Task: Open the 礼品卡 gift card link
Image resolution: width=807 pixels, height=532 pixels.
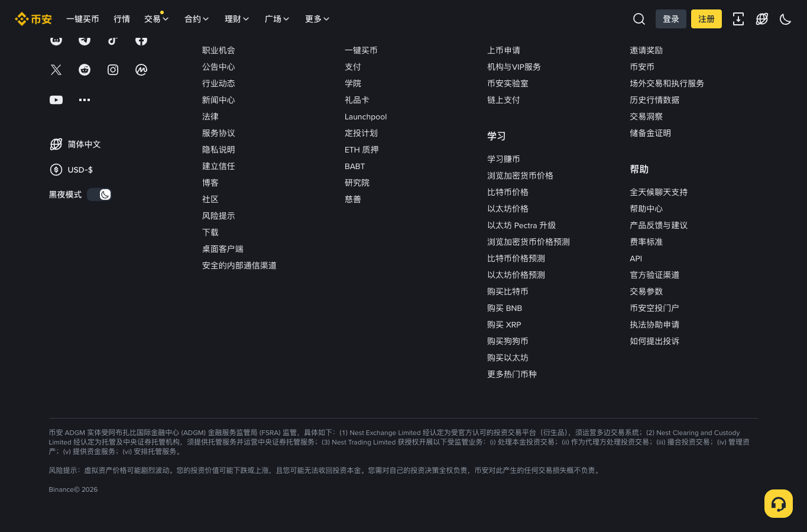Action: click(357, 100)
